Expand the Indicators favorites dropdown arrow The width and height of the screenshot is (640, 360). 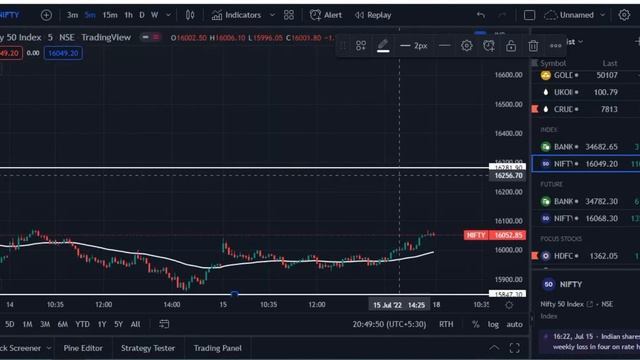[x=272, y=15]
